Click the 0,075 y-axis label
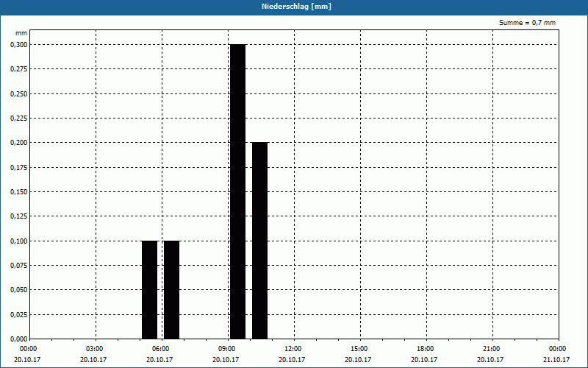Viewport: 588px width, 368px height. coord(19,266)
